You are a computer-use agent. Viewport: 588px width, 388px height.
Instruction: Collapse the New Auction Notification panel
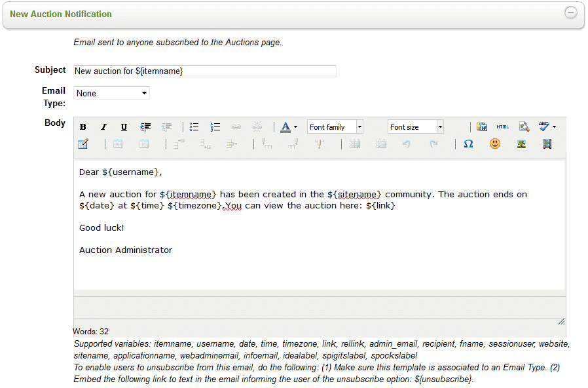571,13
